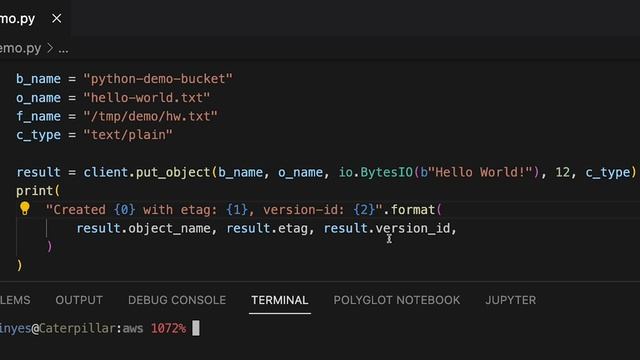Click the 1072% text in terminal prompt
Viewport: 640px width, 360px height.
pyautogui.click(x=168, y=328)
